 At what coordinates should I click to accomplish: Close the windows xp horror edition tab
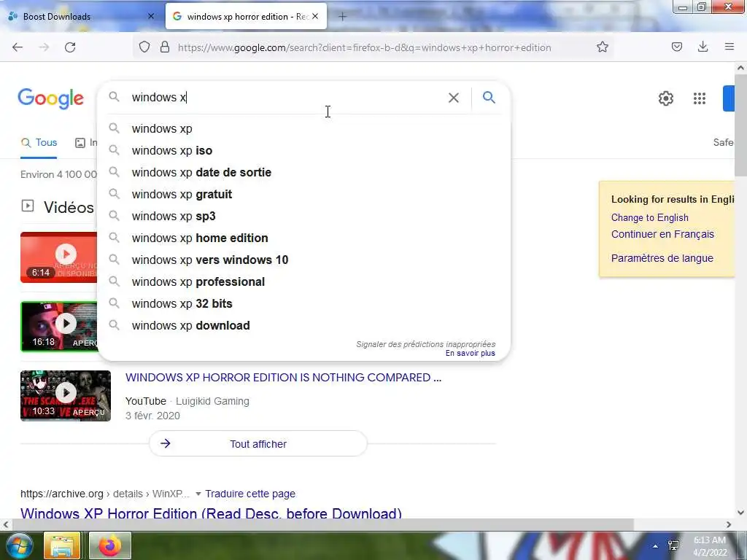point(315,16)
